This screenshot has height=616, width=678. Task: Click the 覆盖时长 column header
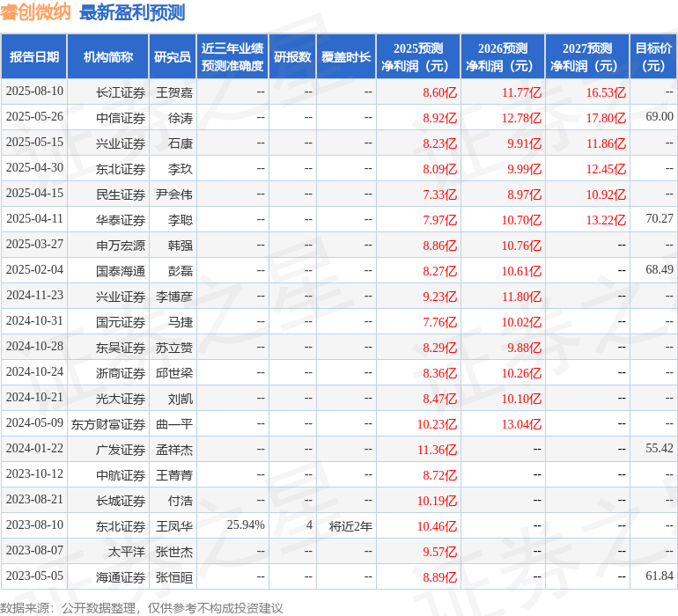(346, 57)
